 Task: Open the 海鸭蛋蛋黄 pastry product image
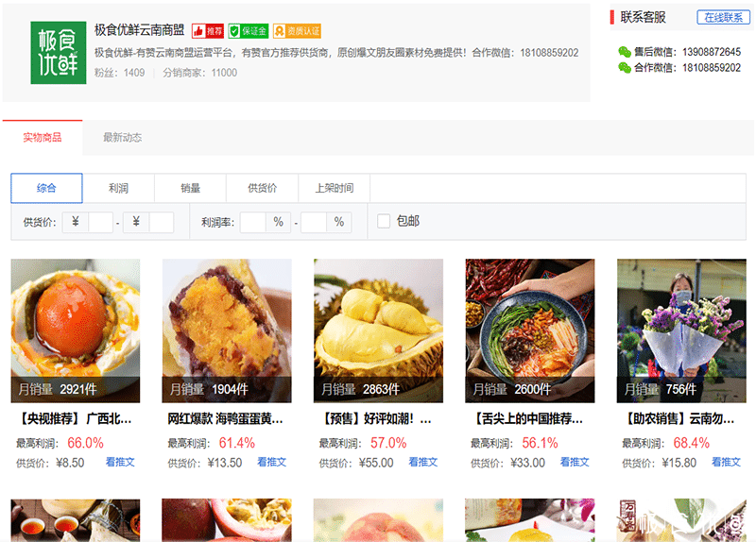point(227,330)
